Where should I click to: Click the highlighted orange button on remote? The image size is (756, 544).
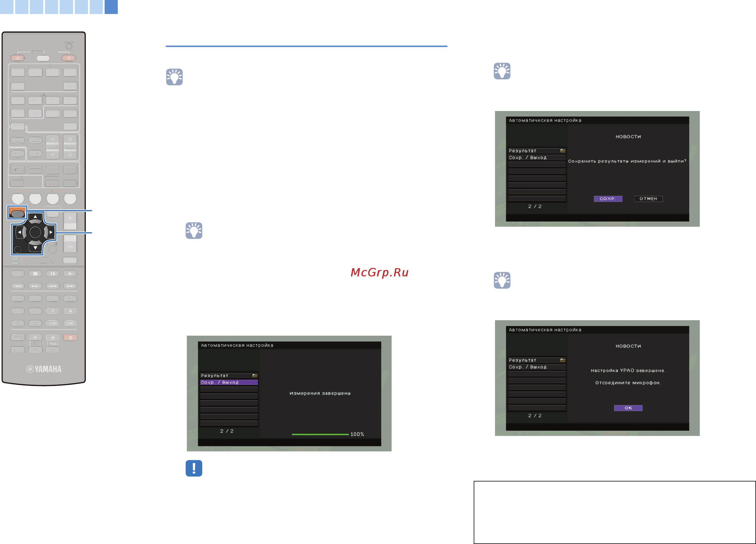click(x=17, y=212)
